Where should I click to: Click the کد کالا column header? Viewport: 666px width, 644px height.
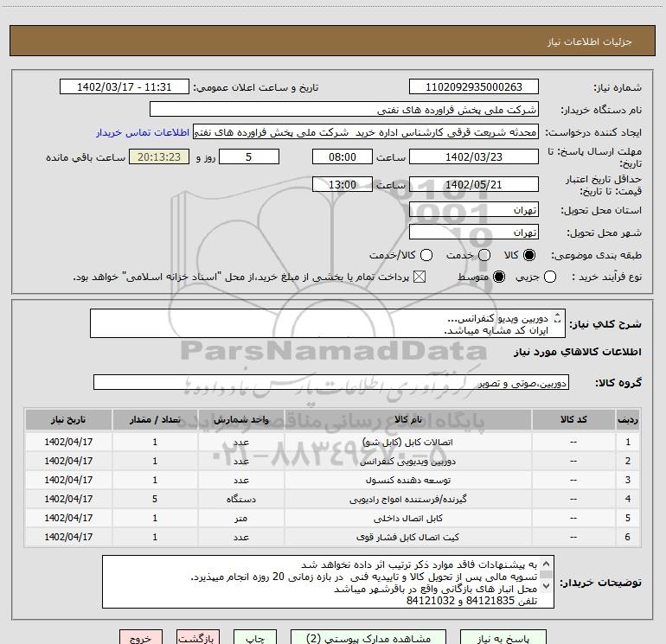tap(573, 419)
